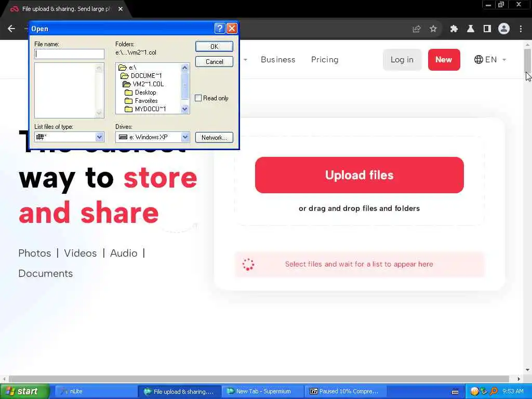
Task: Click the page scroll down arrow
Action: (528, 370)
